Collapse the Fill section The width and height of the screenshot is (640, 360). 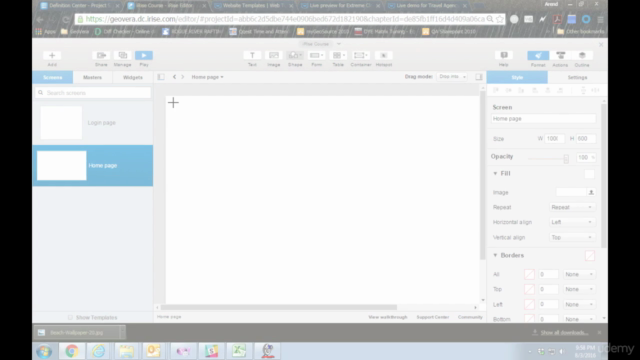click(495, 173)
